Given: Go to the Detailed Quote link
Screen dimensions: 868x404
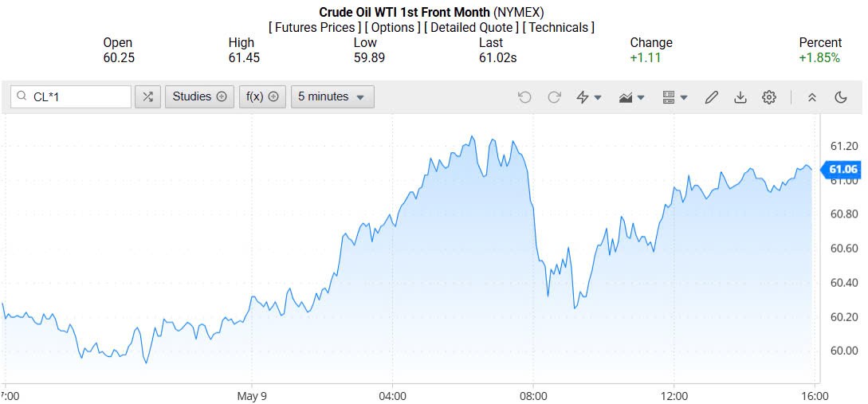Looking at the screenshot, I should tap(472, 27).
